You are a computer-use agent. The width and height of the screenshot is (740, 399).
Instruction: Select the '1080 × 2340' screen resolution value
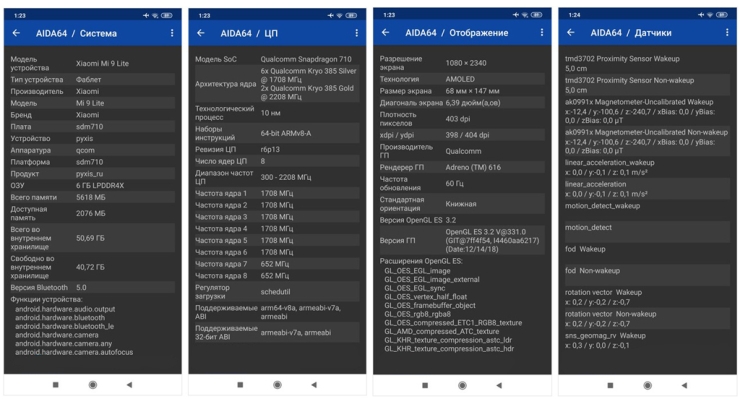point(466,63)
